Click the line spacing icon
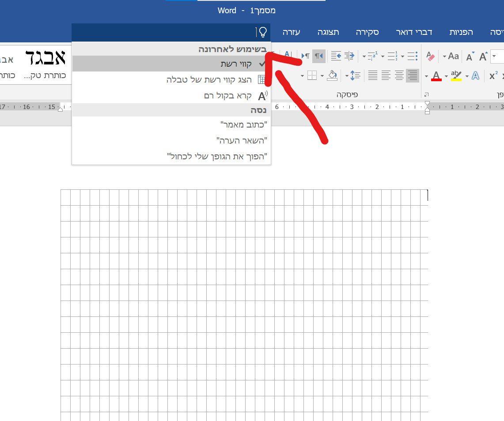This screenshot has width=504, height=421. point(356,76)
